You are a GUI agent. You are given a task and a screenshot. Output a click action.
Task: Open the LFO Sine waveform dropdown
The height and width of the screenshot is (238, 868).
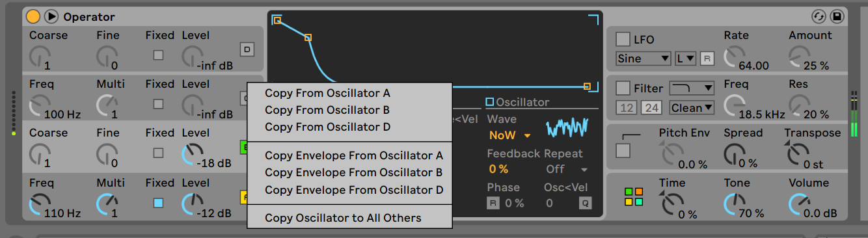(x=644, y=59)
